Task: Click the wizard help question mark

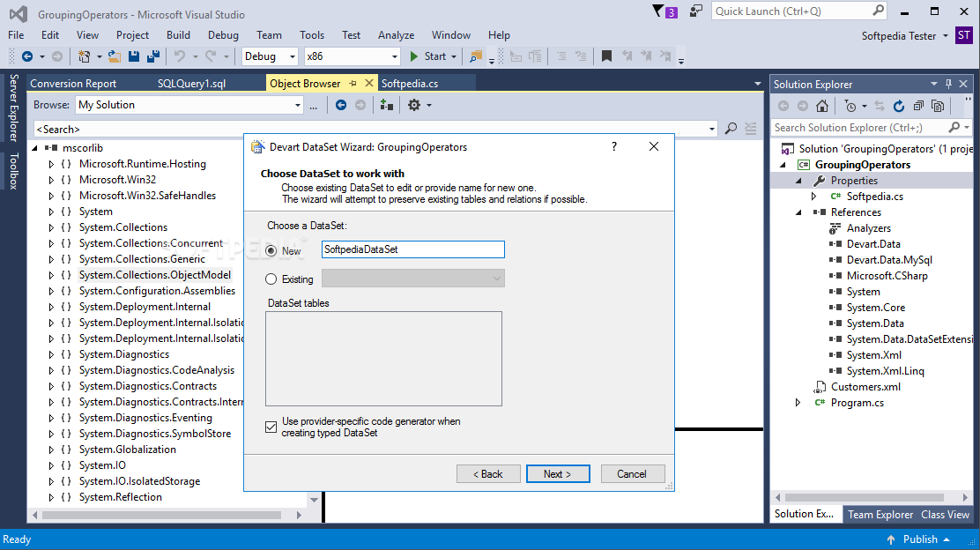Action: 613,146
